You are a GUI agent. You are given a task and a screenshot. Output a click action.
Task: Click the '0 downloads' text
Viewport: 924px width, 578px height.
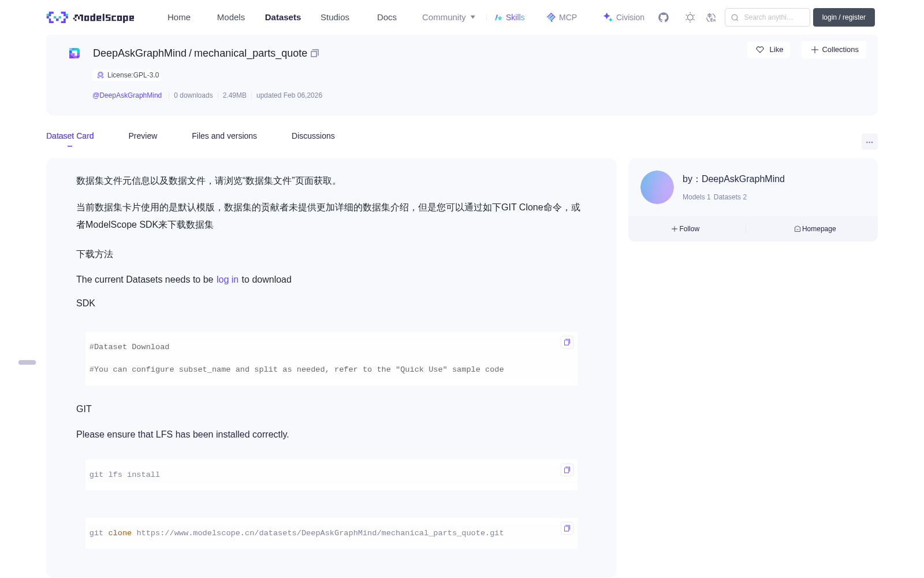pyautogui.click(x=193, y=95)
